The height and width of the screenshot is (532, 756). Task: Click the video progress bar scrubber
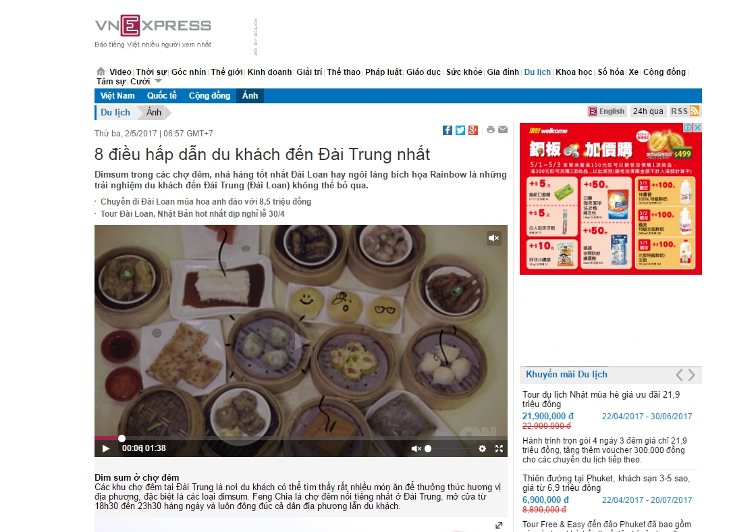click(x=122, y=438)
